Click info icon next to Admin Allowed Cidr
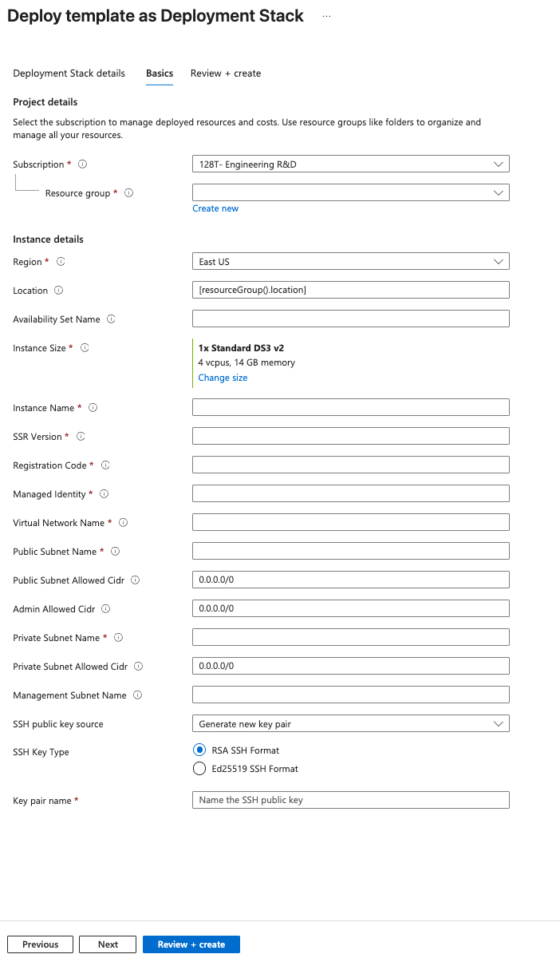The image size is (560, 962). click(106, 609)
